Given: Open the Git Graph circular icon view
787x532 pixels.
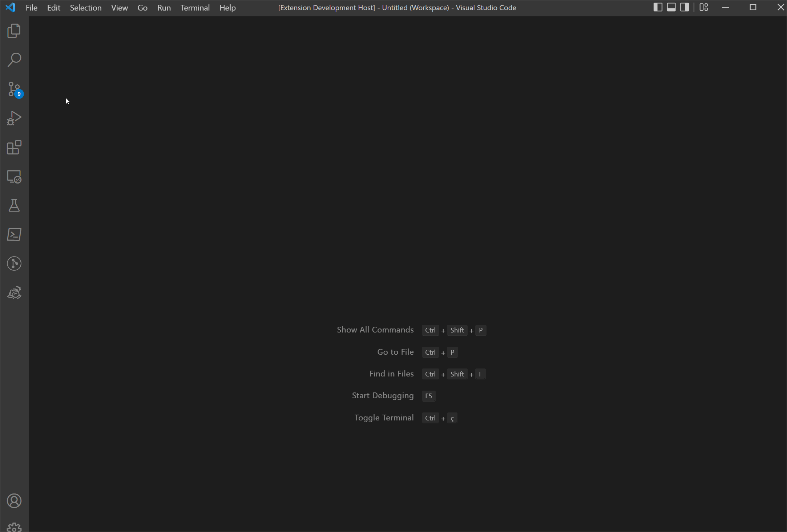Looking at the screenshot, I should click(14, 263).
